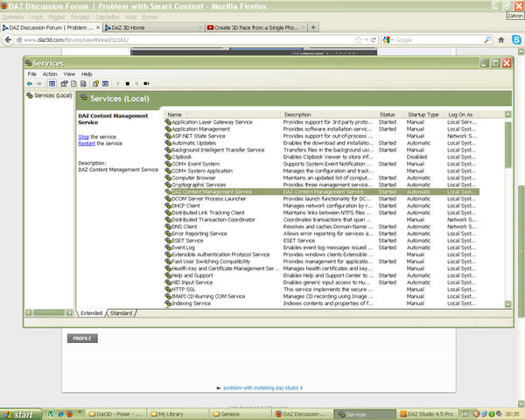Click the services list scrollbar thumb
The height and width of the screenshot is (420, 525).
pos(507,144)
